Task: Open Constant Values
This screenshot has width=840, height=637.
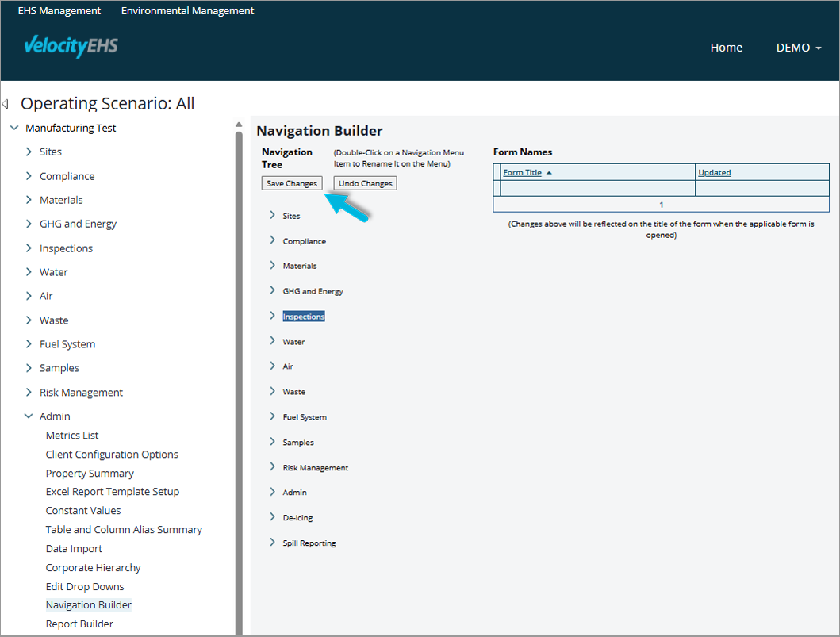Action: (83, 511)
